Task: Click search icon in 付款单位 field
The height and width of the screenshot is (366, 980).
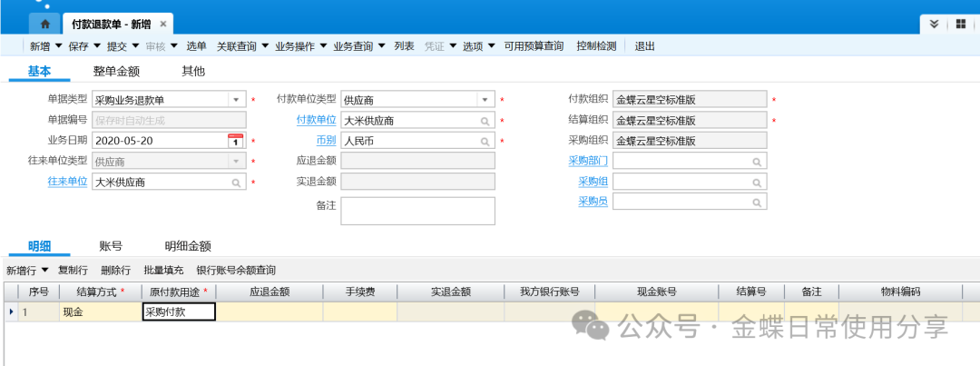Action: point(485,120)
